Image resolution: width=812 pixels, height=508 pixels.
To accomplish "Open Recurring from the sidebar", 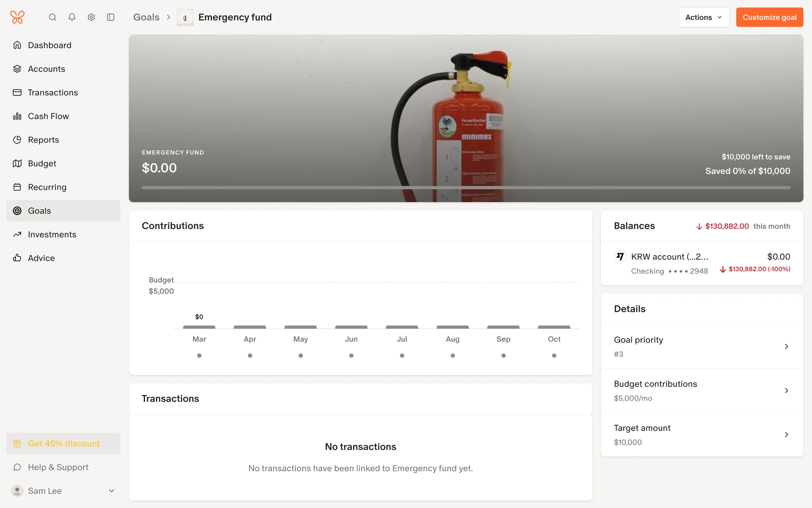I will point(47,187).
